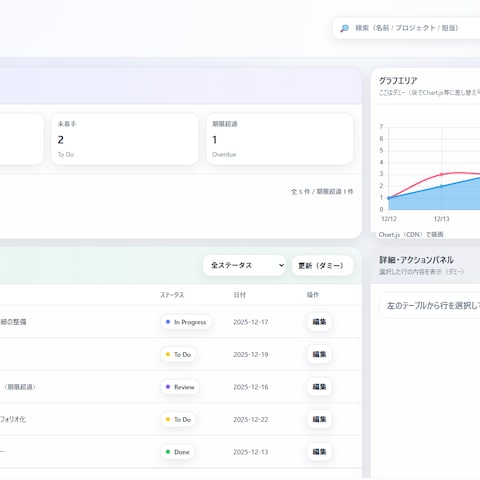
Task: Click the Chart.js (CDN) caption text
Action: click(411, 235)
